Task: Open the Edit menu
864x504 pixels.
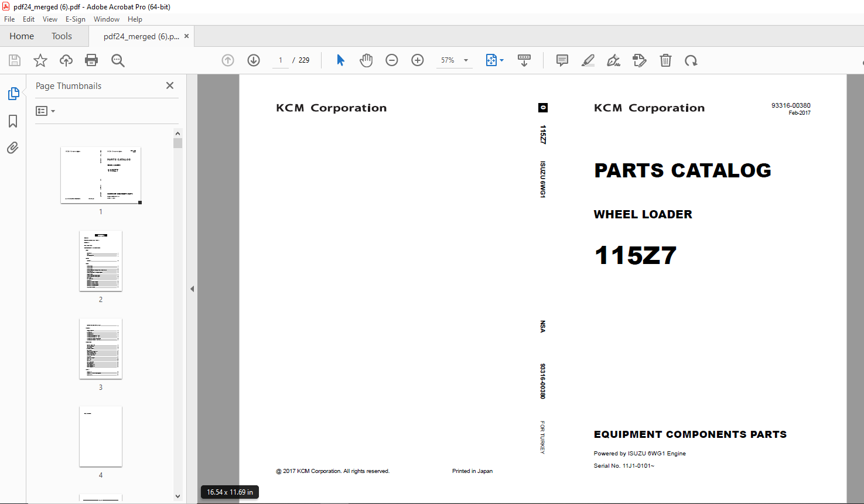Action: click(x=29, y=19)
